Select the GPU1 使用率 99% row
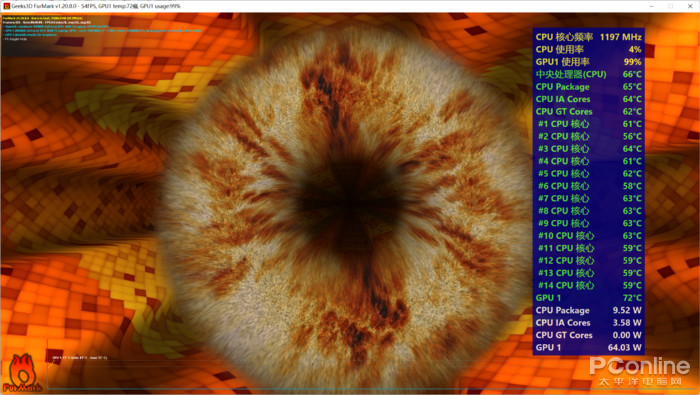The height and width of the screenshot is (395, 700). 588,62
